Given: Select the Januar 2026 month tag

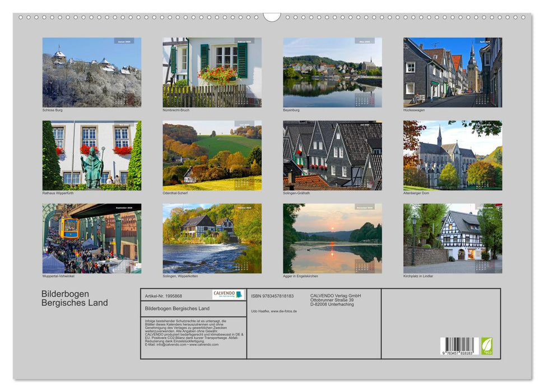Looking at the screenshot, I should pos(123,41).
